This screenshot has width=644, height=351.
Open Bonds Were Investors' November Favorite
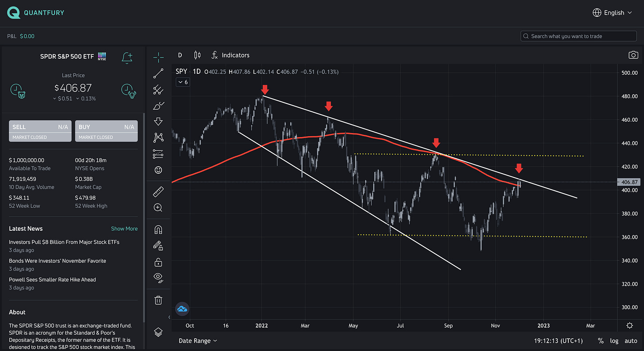point(57,261)
